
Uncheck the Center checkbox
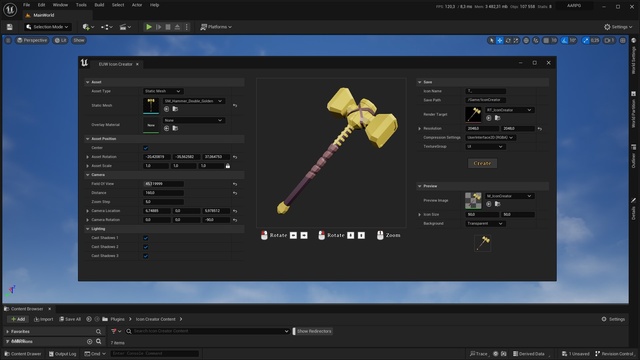coord(146,148)
